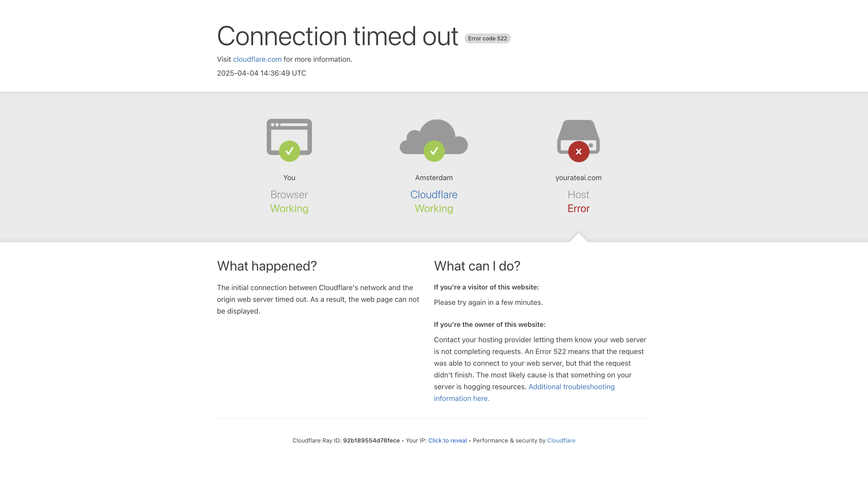Click the browser window icon

(289, 131)
